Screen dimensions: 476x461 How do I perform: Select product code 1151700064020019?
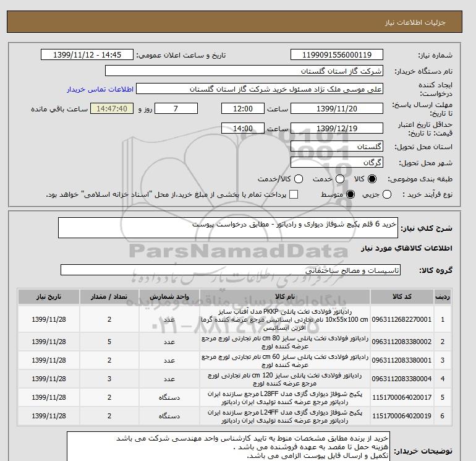pyautogui.click(x=402, y=416)
